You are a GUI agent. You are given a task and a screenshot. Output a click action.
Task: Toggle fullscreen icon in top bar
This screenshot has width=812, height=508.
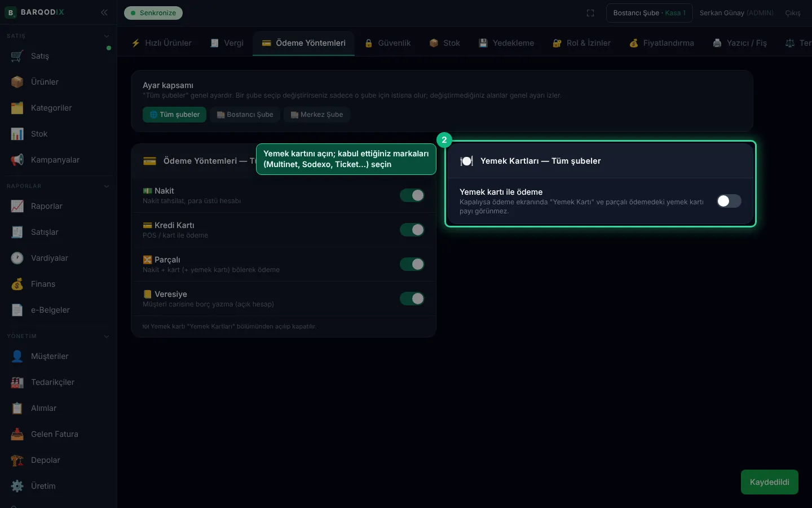[x=590, y=13]
